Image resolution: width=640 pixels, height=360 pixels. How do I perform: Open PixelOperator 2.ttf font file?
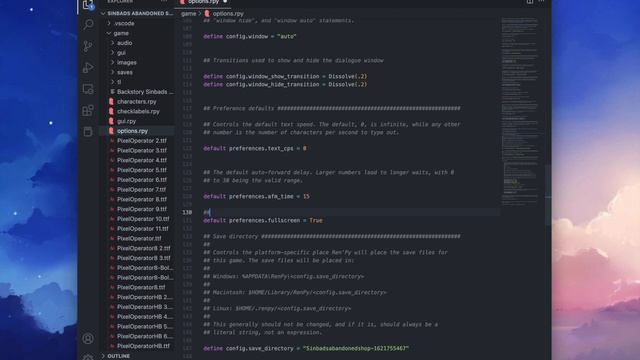(138, 141)
